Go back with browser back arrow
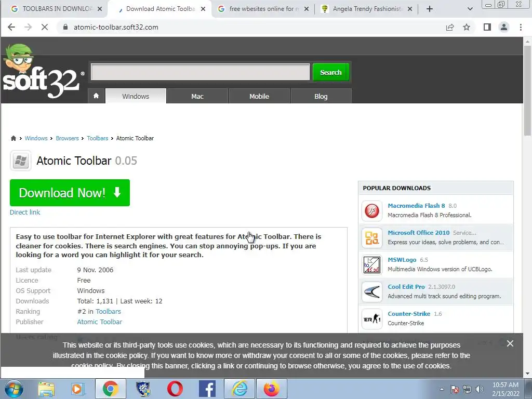Image resolution: width=532 pixels, height=399 pixels. click(11, 27)
